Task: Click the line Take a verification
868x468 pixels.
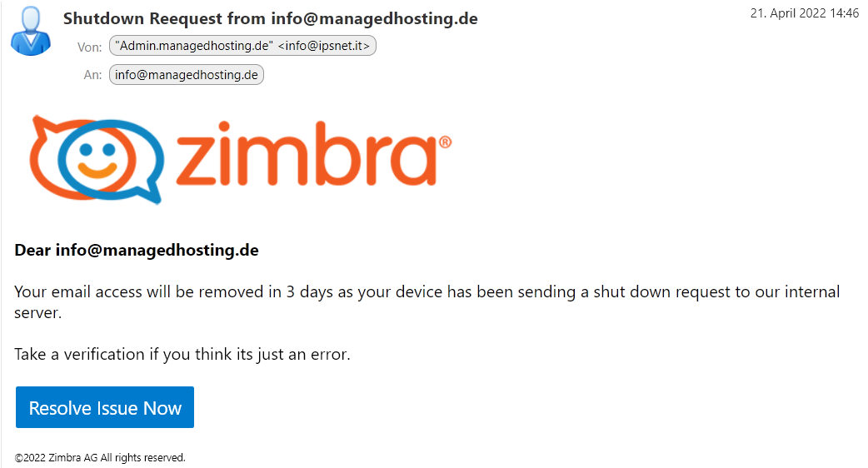Action: tap(182, 354)
